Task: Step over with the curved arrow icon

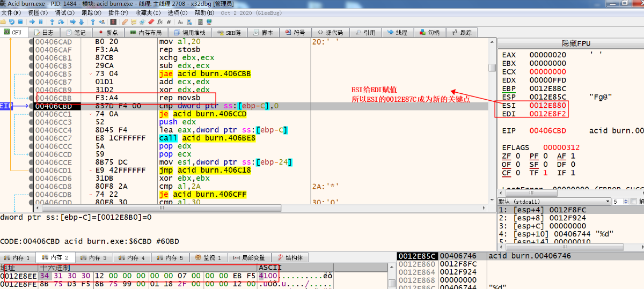Action: 61,22
